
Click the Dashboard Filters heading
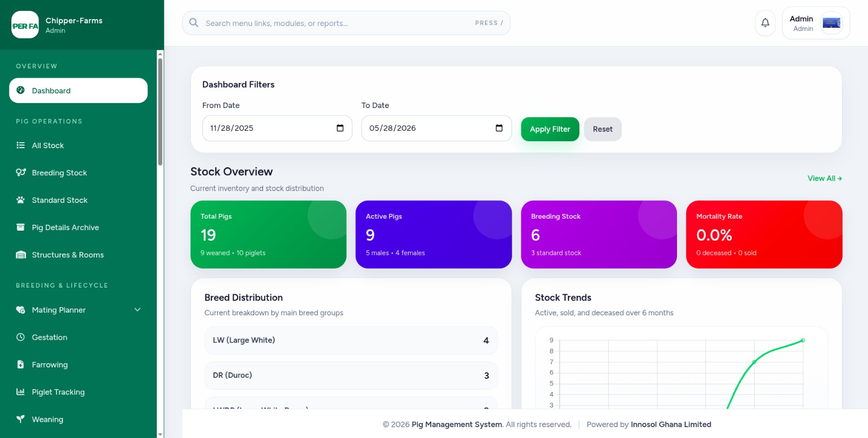[238, 84]
